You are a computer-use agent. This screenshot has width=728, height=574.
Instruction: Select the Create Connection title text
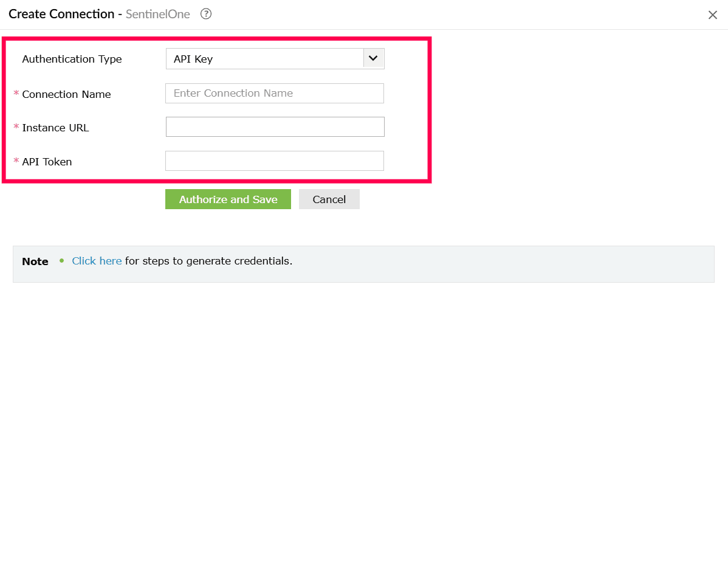(x=61, y=14)
